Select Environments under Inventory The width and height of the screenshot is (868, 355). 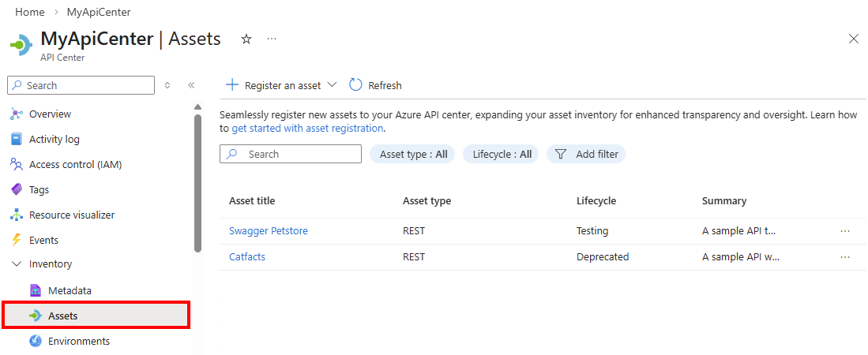(x=78, y=342)
